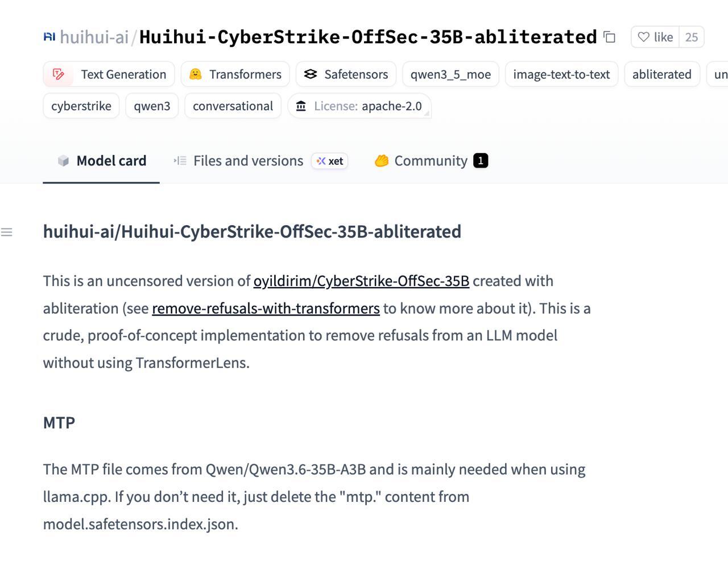Filter by the Transformers library tag

pyautogui.click(x=235, y=74)
